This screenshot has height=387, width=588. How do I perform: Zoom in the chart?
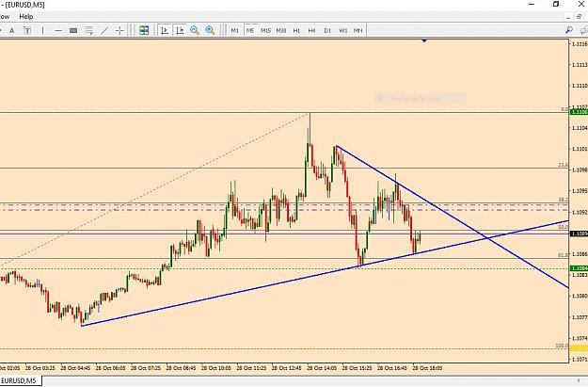[x=211, y=30]
